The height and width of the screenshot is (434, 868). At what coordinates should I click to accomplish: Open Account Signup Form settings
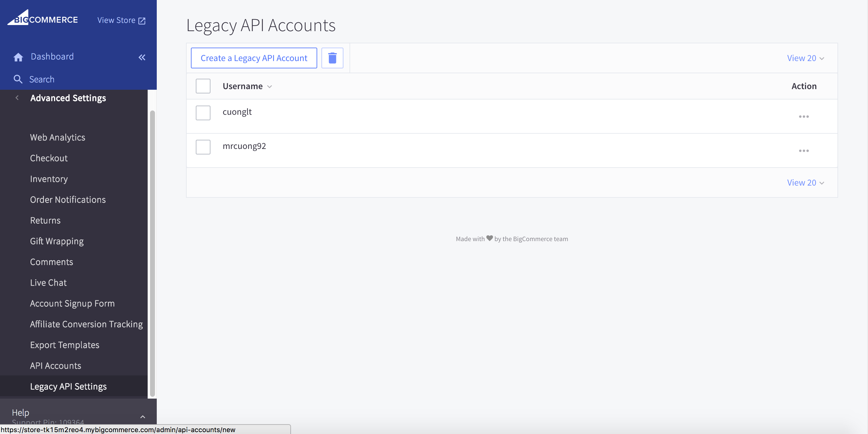pyautogui.click(x=73, y=303)
